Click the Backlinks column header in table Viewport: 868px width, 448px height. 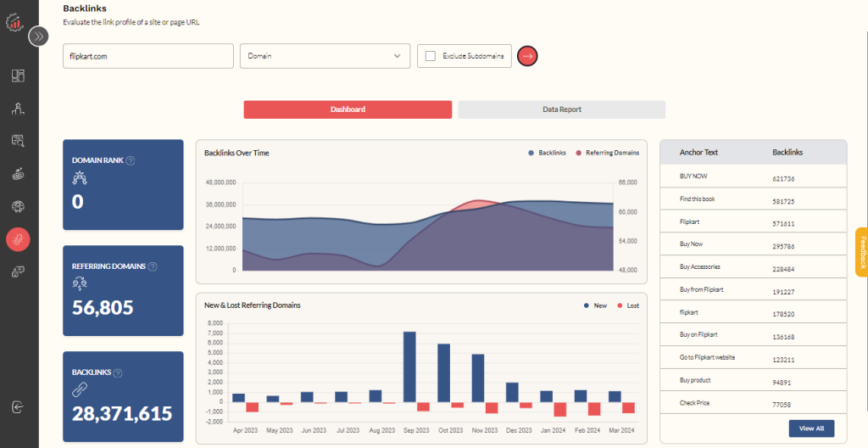tap(787, 153)
